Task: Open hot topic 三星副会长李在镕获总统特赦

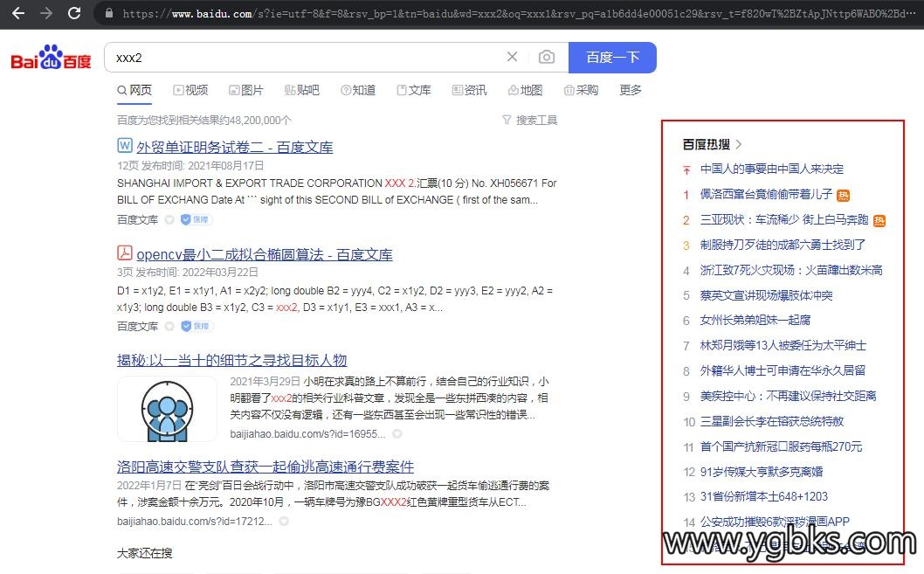Action: 772,421
